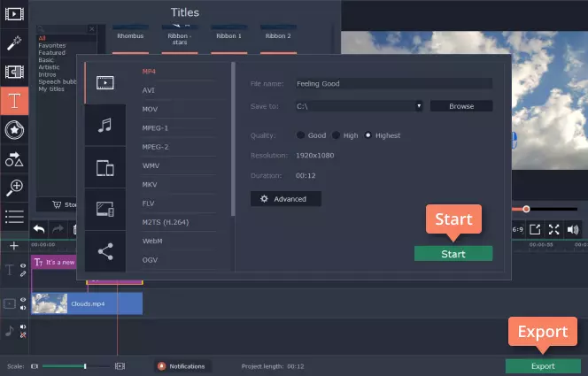Screen dimensions: 588x376
Task: Select Featured titles category
Action: click(51, 53)
